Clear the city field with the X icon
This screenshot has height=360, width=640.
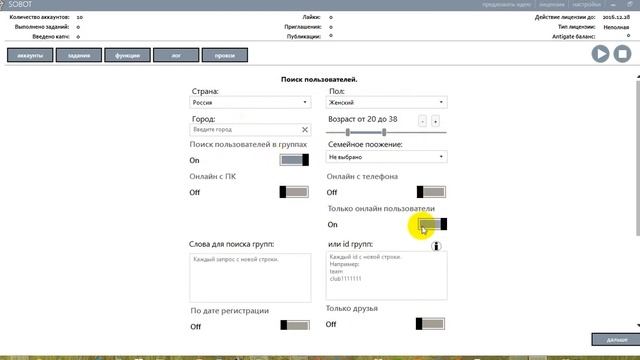point(304,129)
